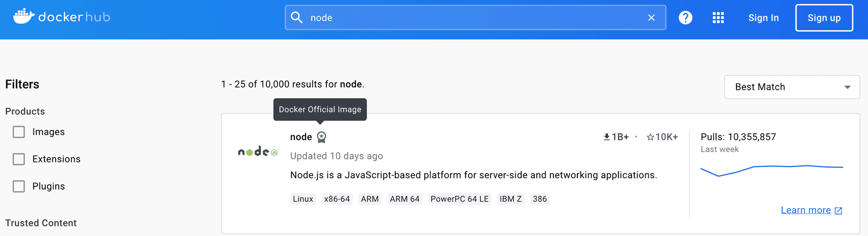Image resolution: width=868 pixels, height=236 pixels.
Task: Click the Sign up button
Action: (824, 18)
